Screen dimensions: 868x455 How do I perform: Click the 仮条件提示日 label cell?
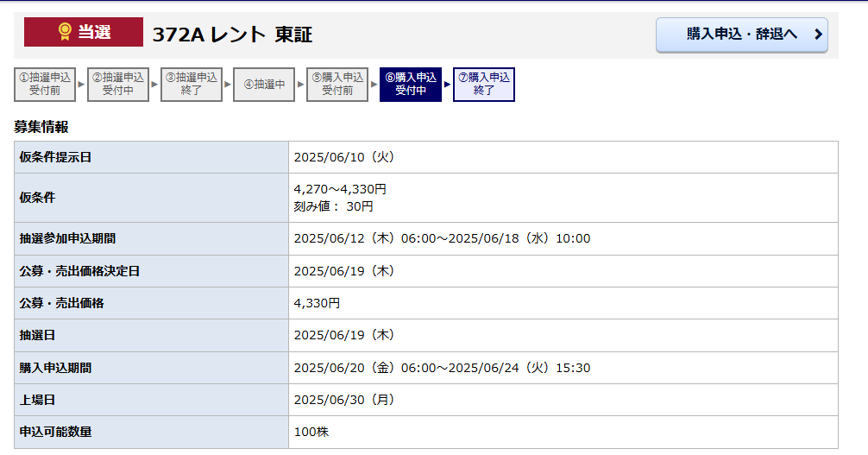point(151,157)
